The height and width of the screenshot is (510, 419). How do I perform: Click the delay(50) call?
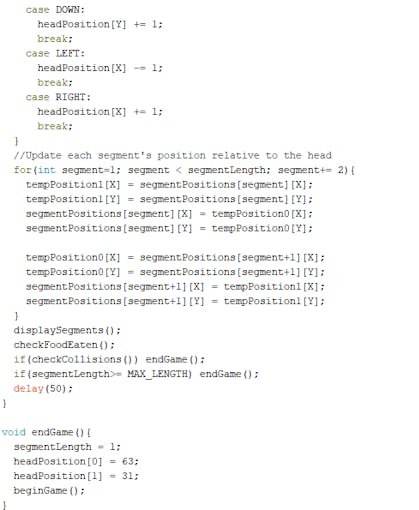coord(43,388)
